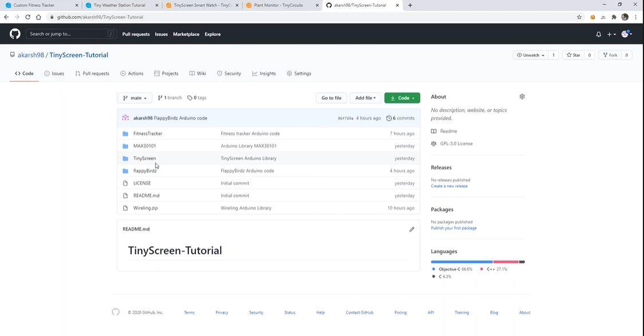The image size is (644, 336).
Task: Open the Insights tab
Action: click(x=264, y=73)
